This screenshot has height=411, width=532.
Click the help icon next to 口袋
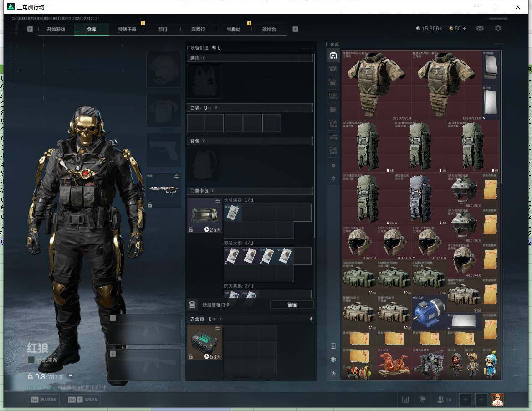pyautogui.click(x=216, y=108)
